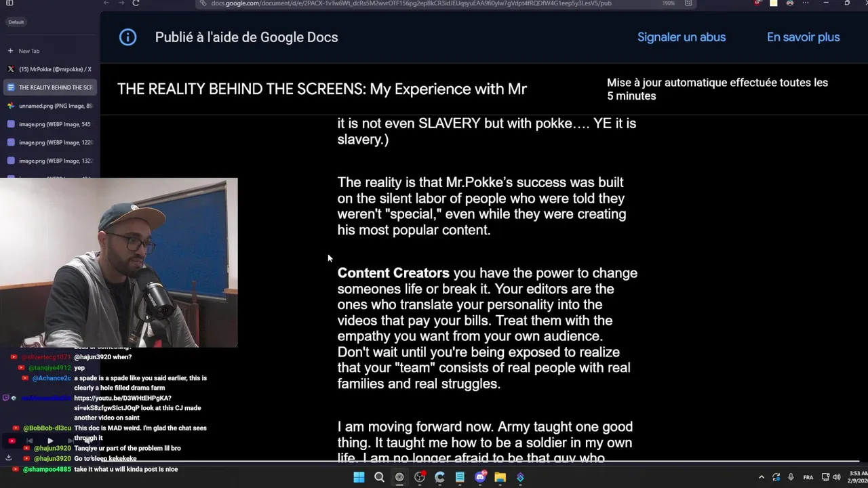Screen dimensions: 868x488
Task: Open Discord from the taskbar
Action: [x=480, y=477]
